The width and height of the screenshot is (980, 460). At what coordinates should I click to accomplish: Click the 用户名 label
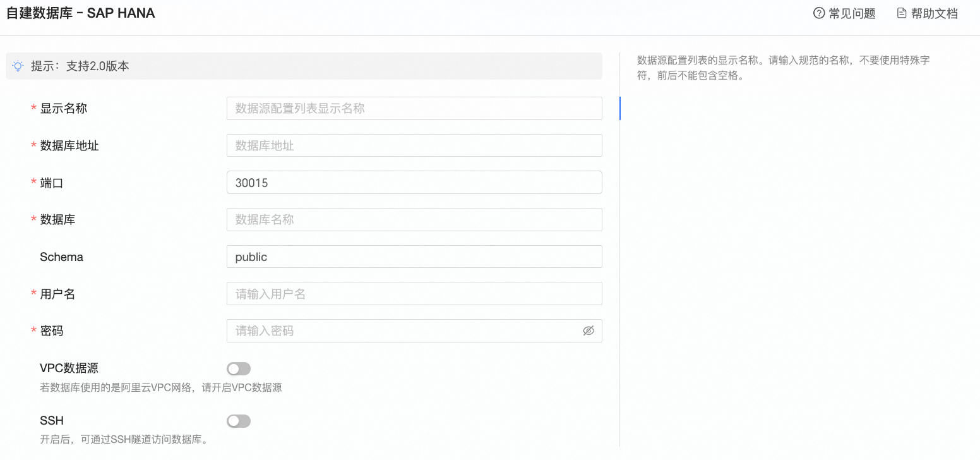pos(57,294)
